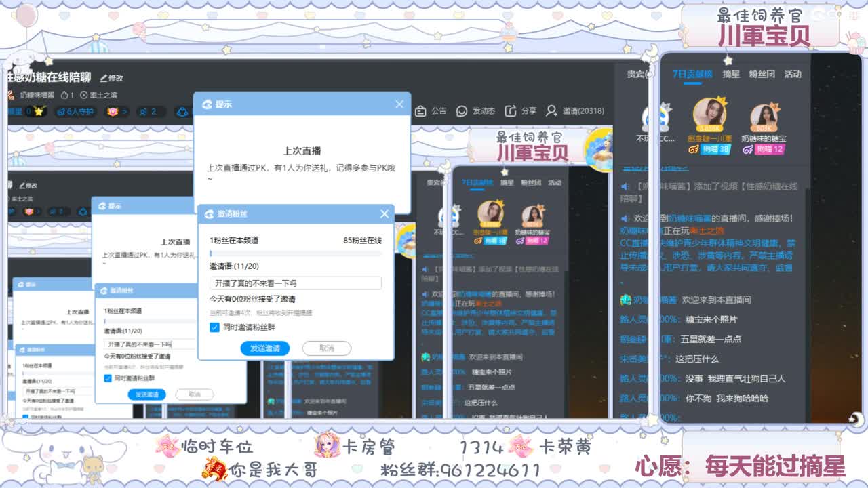The width and height of the screenshot is (868, 488).
Task: Click 今天有0位粉丝接受了邀请 text in largest dialog
Action: point(252,299)
